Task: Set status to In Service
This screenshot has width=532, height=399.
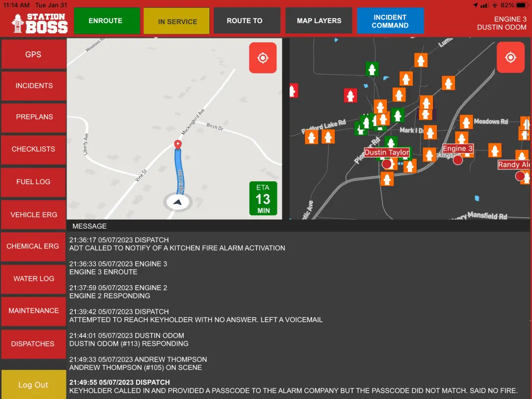Action: click(177, 22)
